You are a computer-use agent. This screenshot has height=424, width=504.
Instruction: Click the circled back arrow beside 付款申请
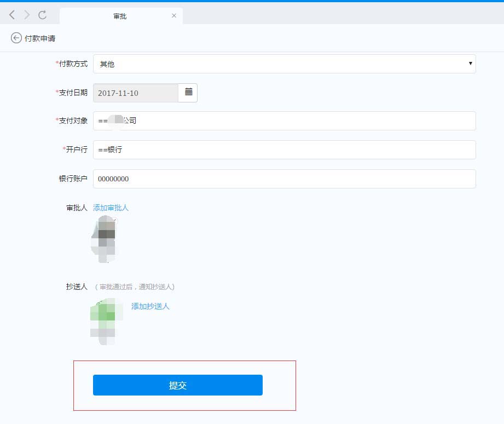tap(16, 38)
